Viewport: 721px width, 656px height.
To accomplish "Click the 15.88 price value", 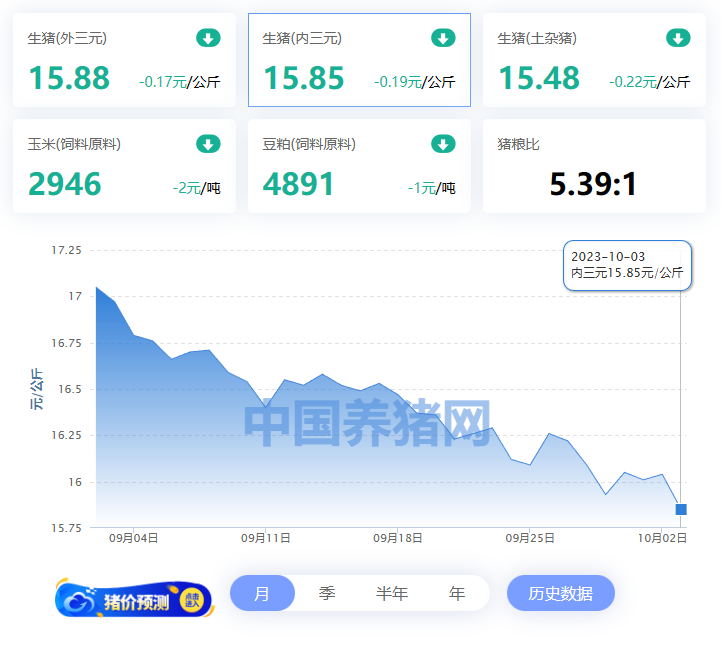I will click(x=69, y=78).
